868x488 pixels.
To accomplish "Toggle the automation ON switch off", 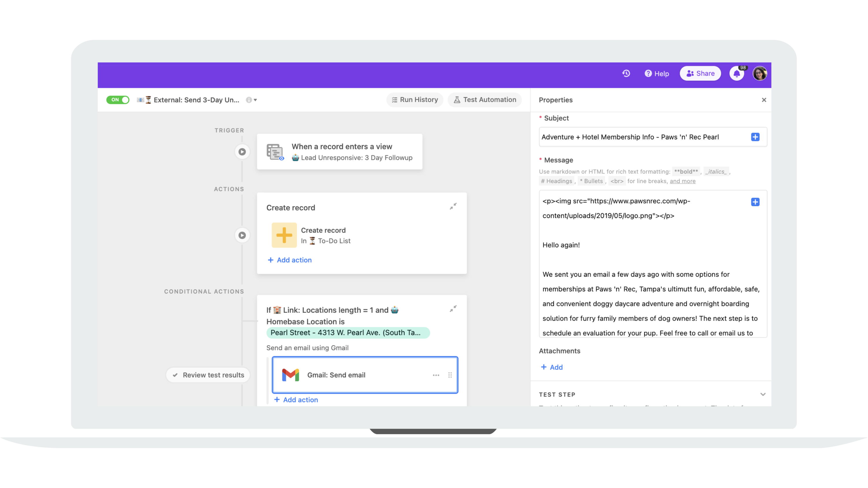I will click(117, 100).
